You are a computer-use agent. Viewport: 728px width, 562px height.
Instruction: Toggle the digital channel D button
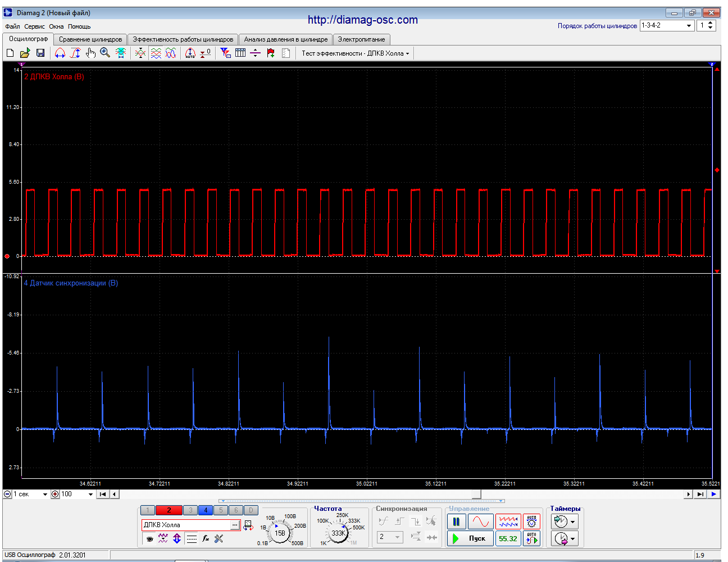[x=251, y=510]
